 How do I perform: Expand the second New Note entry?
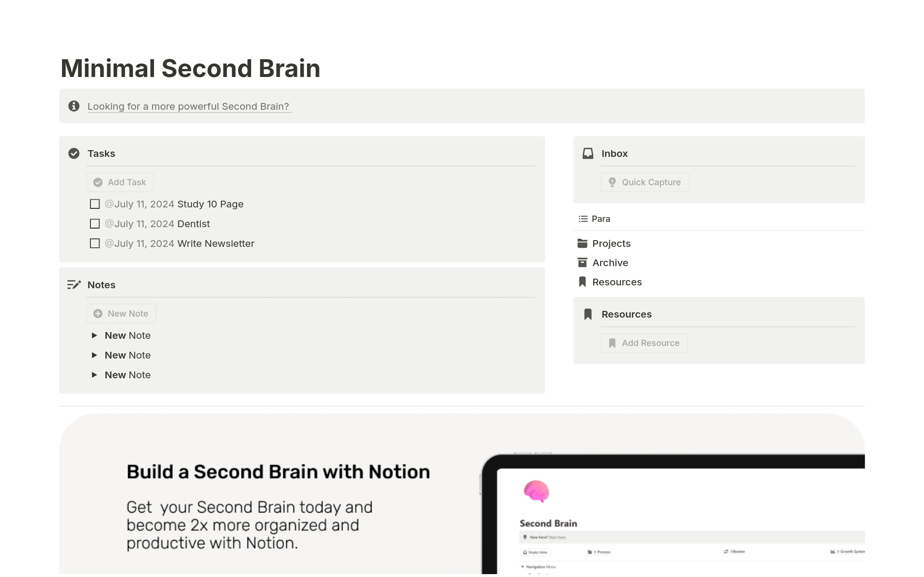[94, 355]
